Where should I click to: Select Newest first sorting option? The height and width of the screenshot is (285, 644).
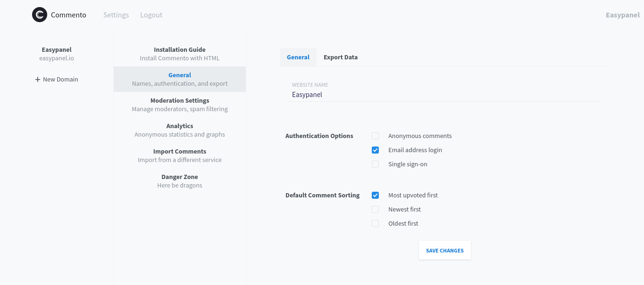(376, 210)
